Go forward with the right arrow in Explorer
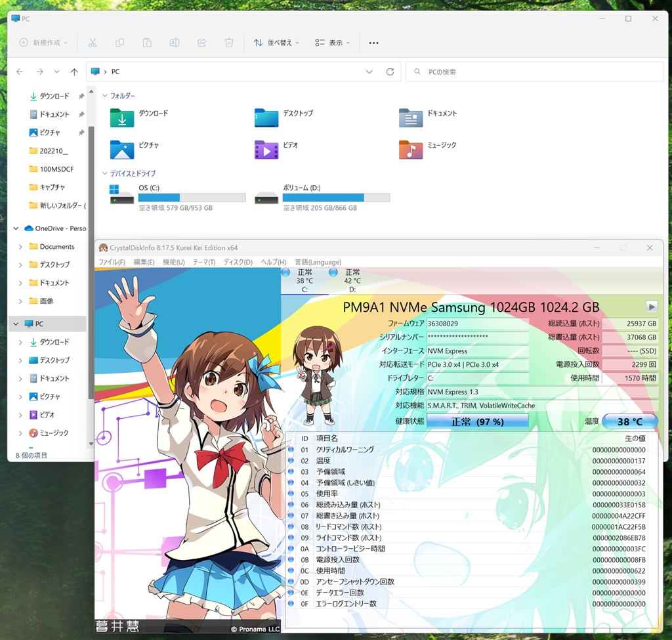This screenshot has width=672, height=640. pos(39,72)
